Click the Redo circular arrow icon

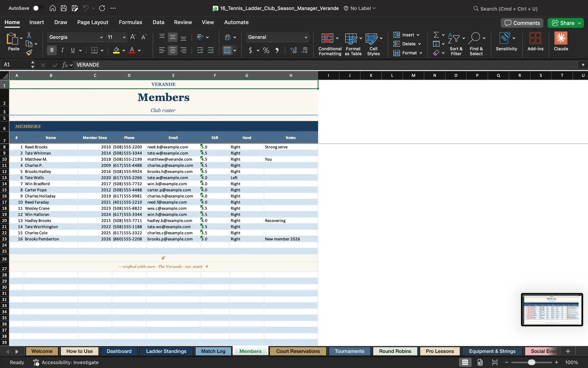click(102, 8)
